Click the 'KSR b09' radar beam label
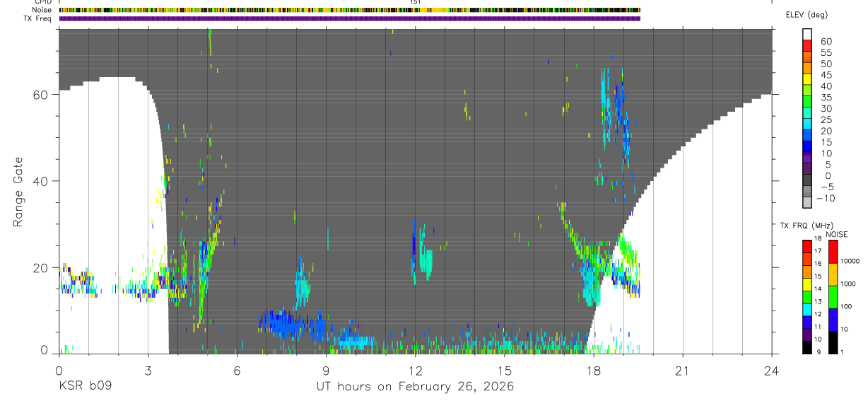Image resolution: width=868 pixels, height=401 pixels. [x=85, y=387]
